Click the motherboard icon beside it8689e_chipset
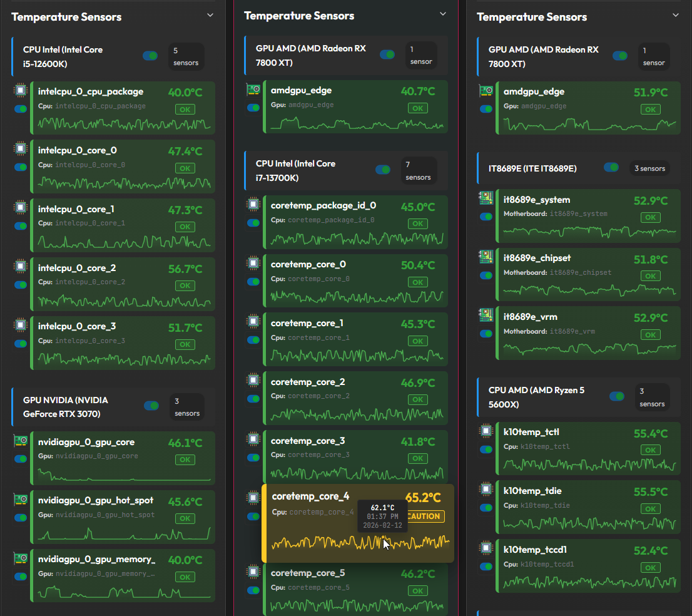 point(486,257)
